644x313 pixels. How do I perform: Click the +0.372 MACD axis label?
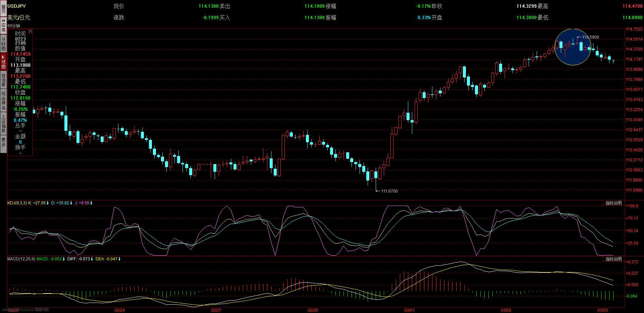click(x=632, y=262)
